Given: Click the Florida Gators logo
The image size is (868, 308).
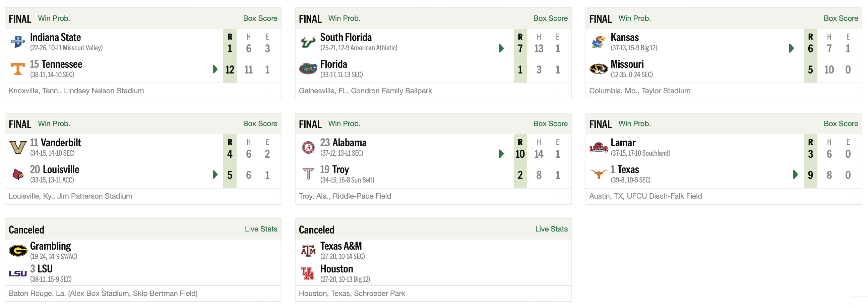Looking at the screenshot, I should pos(308,69).
